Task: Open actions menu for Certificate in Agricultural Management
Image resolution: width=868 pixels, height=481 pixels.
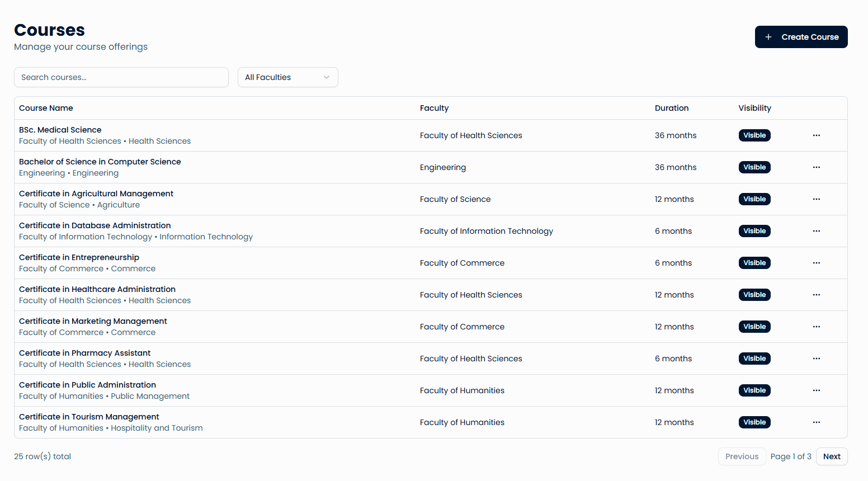Action: tap(816, 199)
